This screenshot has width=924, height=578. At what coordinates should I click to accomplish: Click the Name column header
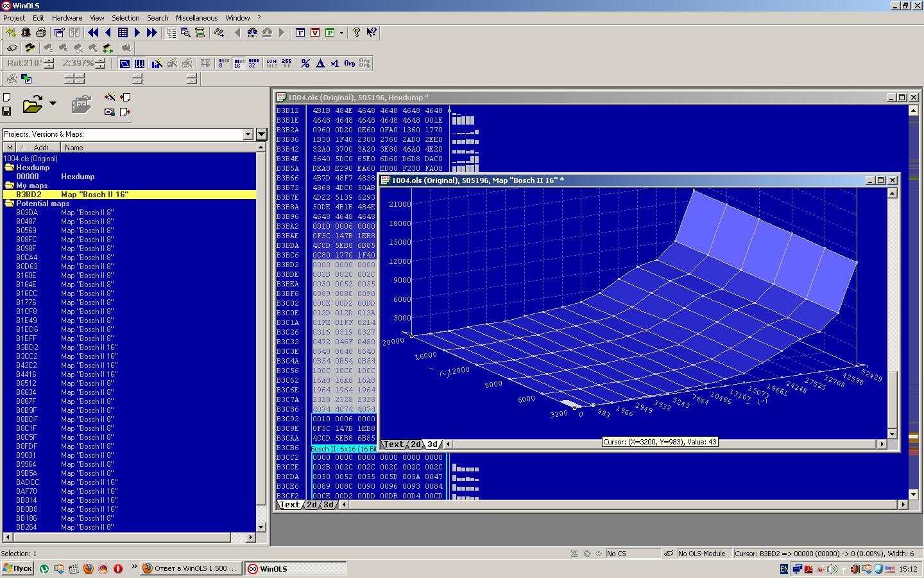(x=74, y=148)
